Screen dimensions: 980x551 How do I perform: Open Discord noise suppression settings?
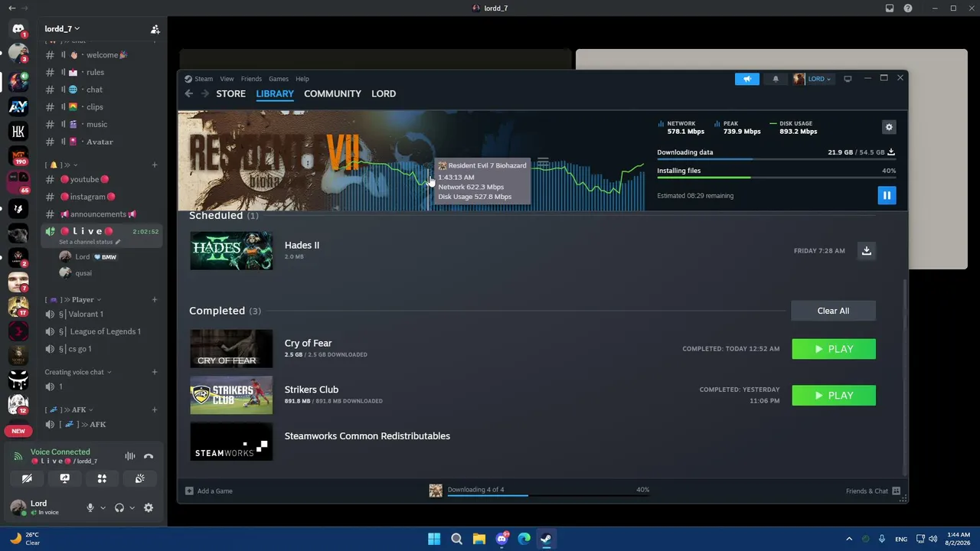click(130, 456)
